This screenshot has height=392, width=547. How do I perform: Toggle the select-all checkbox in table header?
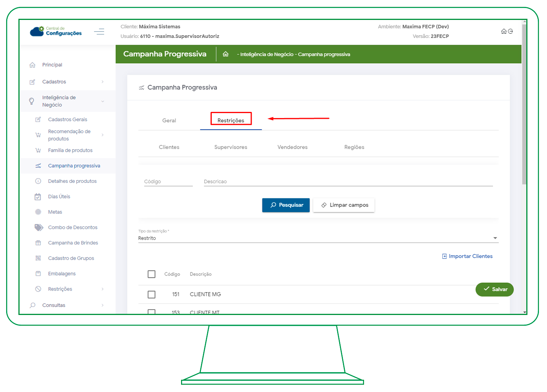point(152,274)
